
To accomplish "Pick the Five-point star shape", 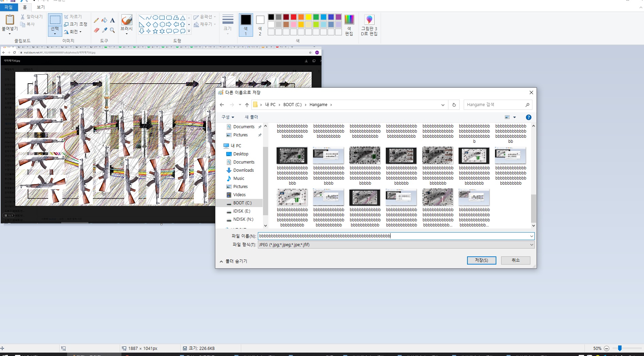I will click(155, 31).
